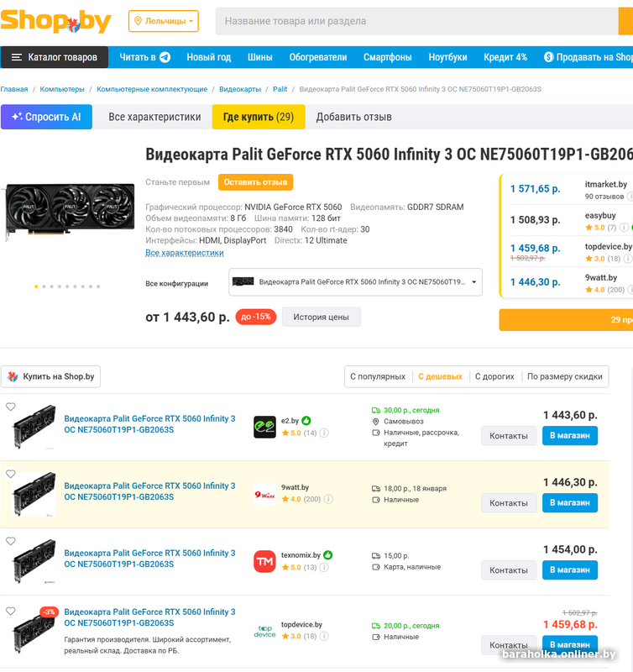
Task: Click the topdevice shop logo
Action: click(x=264, y=632)
